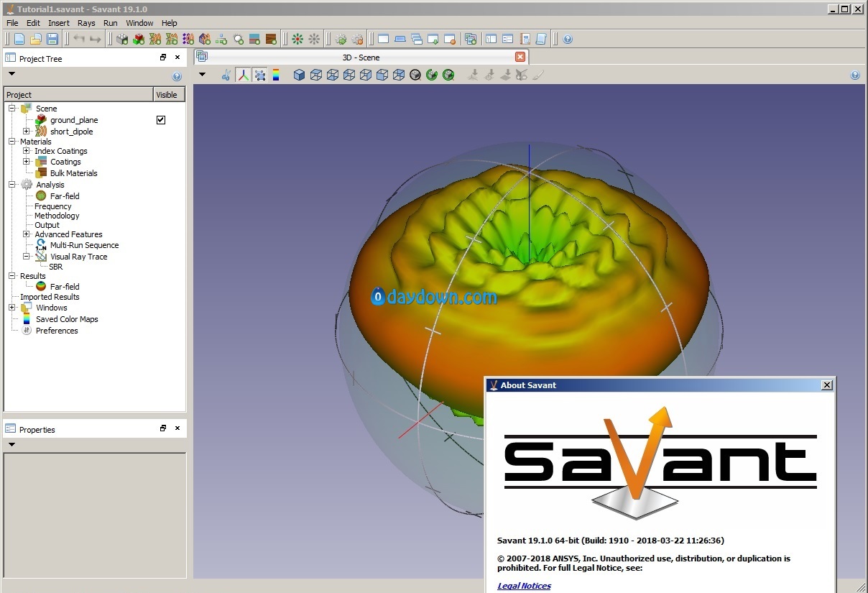This screenshot has width=868, height=593.
Task: Collapse the Visual Ray Trace node
Action: pos(27,257)
